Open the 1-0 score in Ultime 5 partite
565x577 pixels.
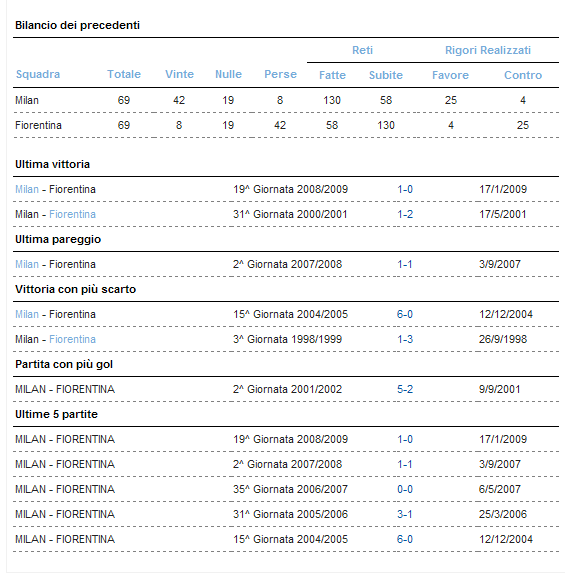(405, 439)
